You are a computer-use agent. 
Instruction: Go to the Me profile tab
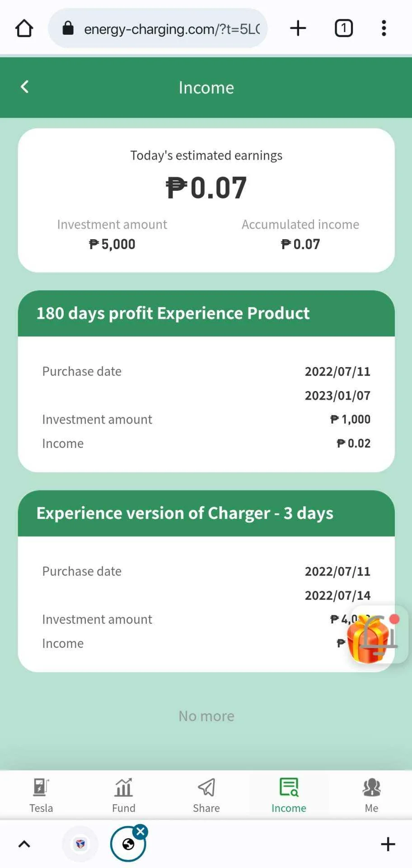[371, 795]
